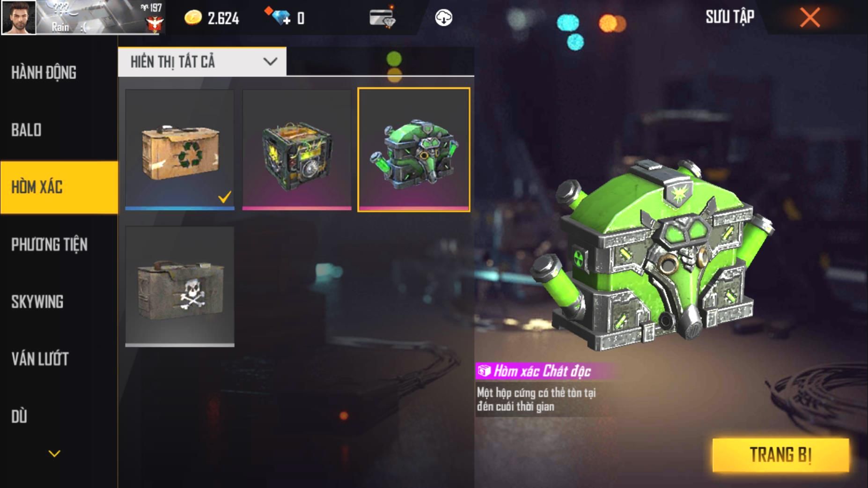Expand more categories with yellow down chevron
The image size is (868, 488).
[54, 453]
